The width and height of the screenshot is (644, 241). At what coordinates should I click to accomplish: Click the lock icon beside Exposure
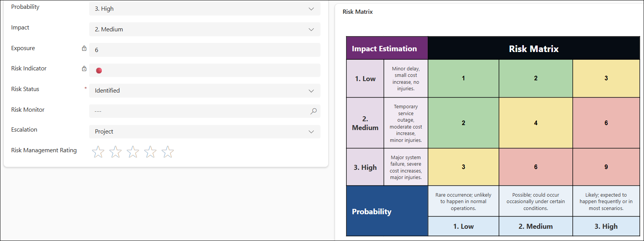pos(84,48)
